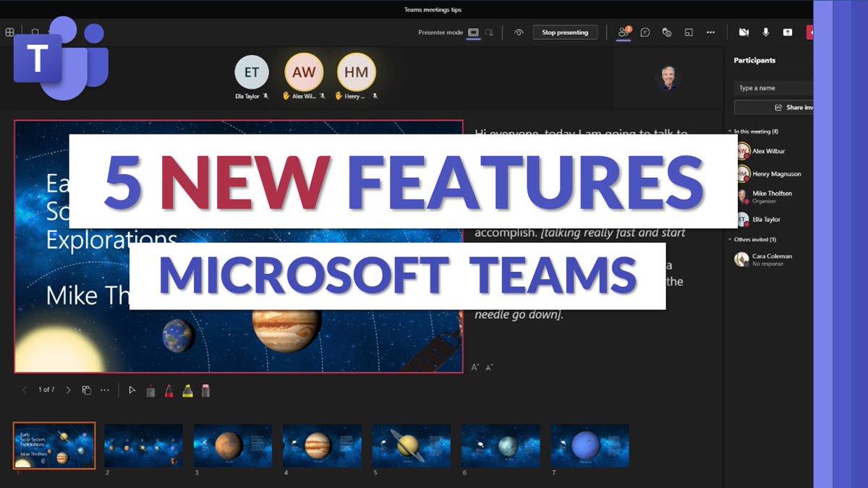Click the Stop presenting button

tap(565, 33)
